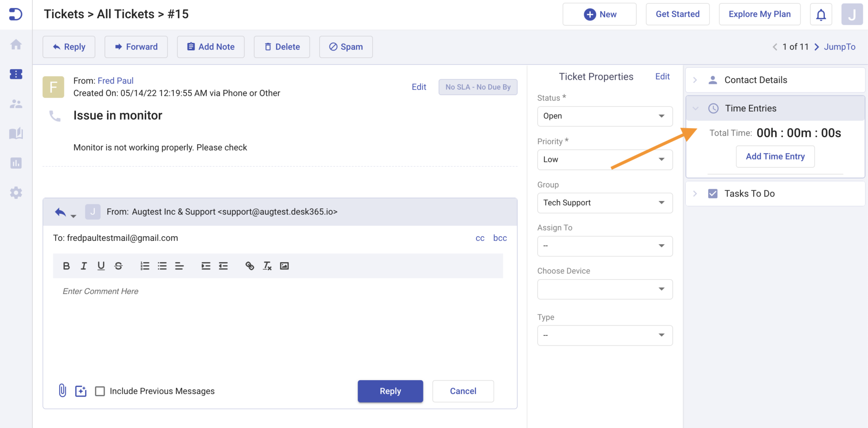Viewport: 868px width, 428px height.
Task: Open the Status dropdown
Action: (604, 116)
